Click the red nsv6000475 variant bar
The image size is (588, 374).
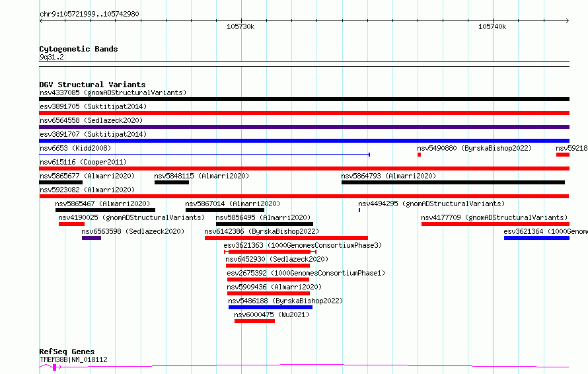click(x=254, y=321)
